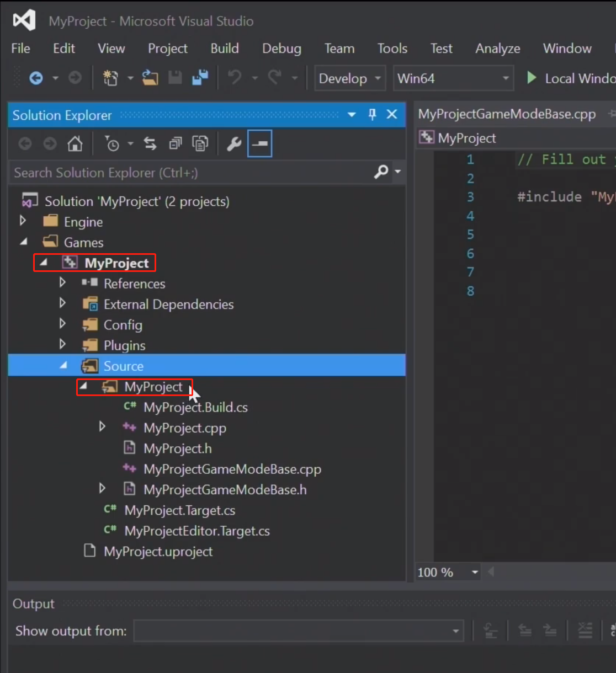Open the Team menu
The width and height of the screenshot is (616, 673).
[339, 49]
